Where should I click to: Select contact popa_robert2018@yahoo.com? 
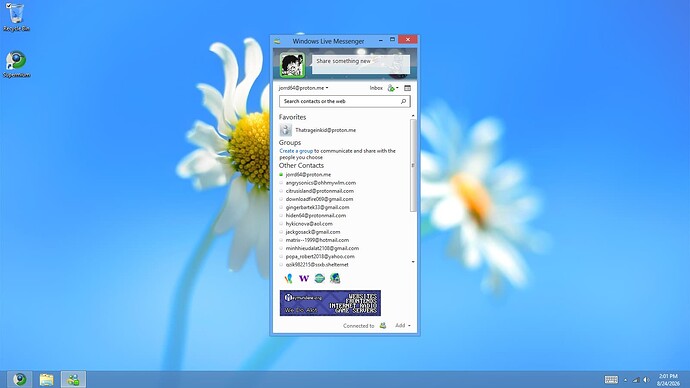pos(320,256)
